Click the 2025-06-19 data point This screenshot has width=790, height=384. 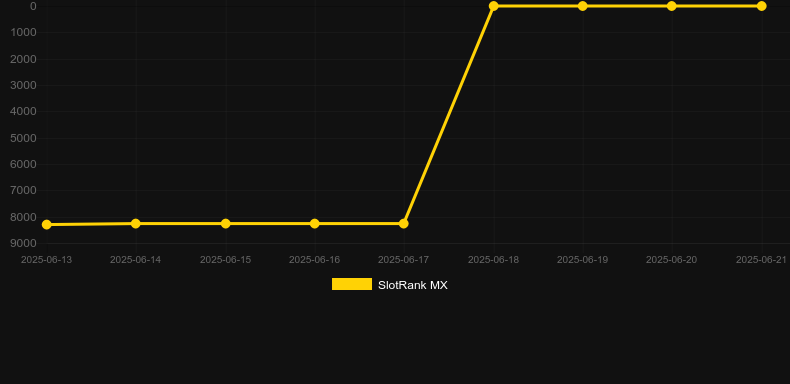pos(583,6)
